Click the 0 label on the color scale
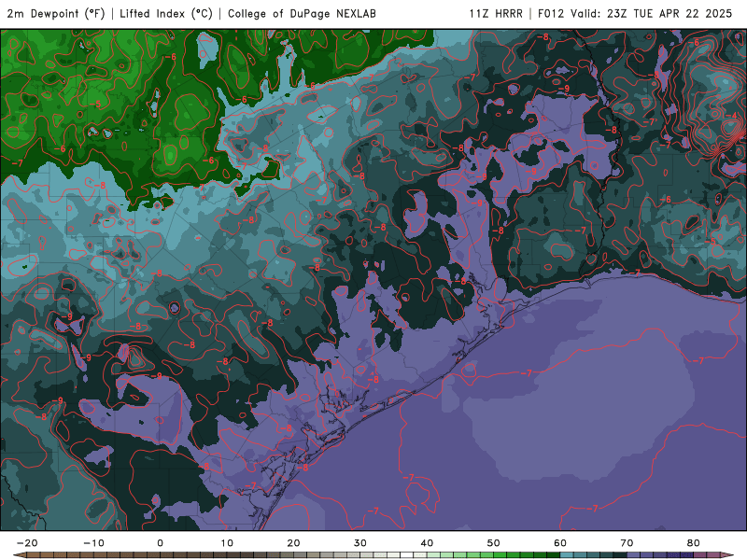Image resolution: width=747 pixels, height=560 pixels. click(x=160, y=543)
